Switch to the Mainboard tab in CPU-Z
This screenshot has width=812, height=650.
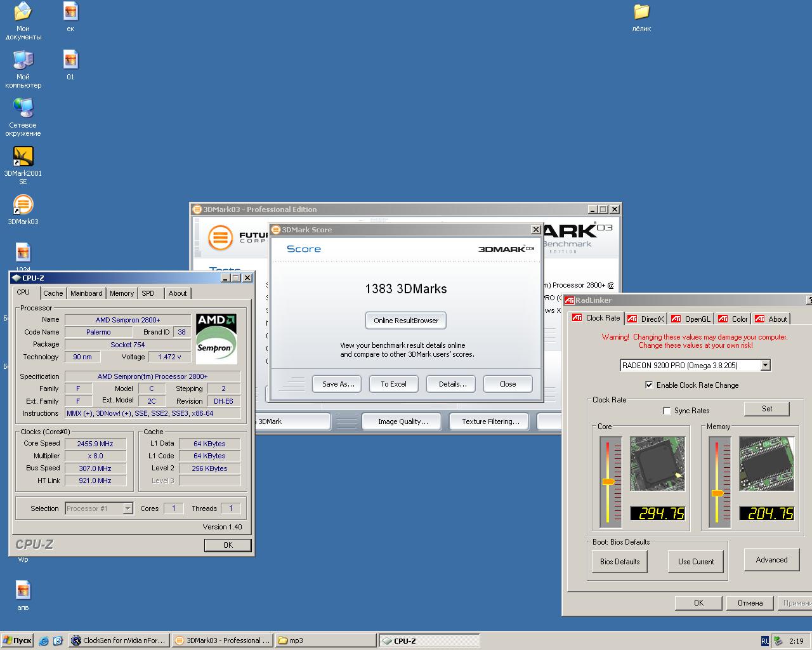pos(86,293)
